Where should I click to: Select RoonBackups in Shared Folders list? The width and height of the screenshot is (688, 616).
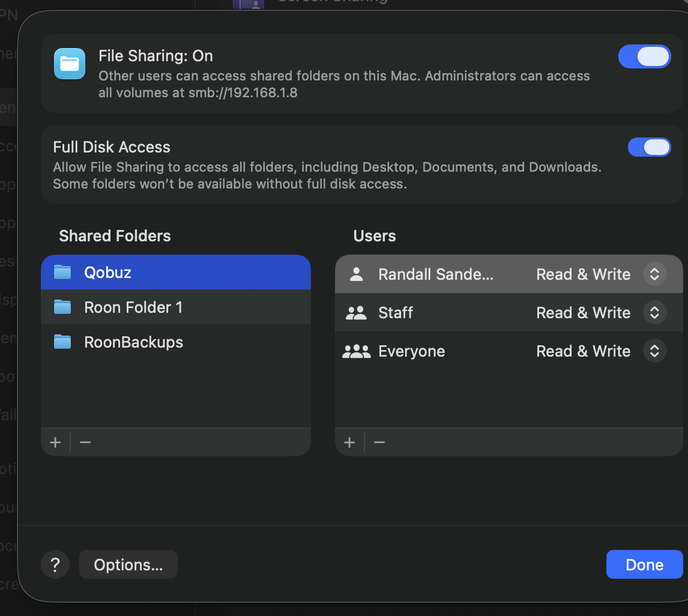click(x=134, y=342)
